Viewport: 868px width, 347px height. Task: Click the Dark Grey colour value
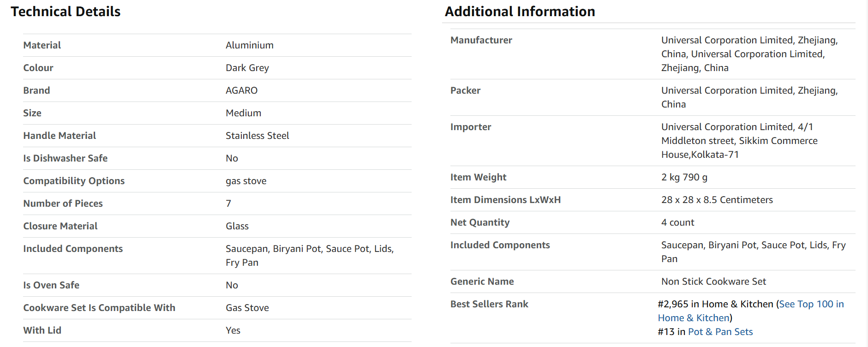(247, 68)
